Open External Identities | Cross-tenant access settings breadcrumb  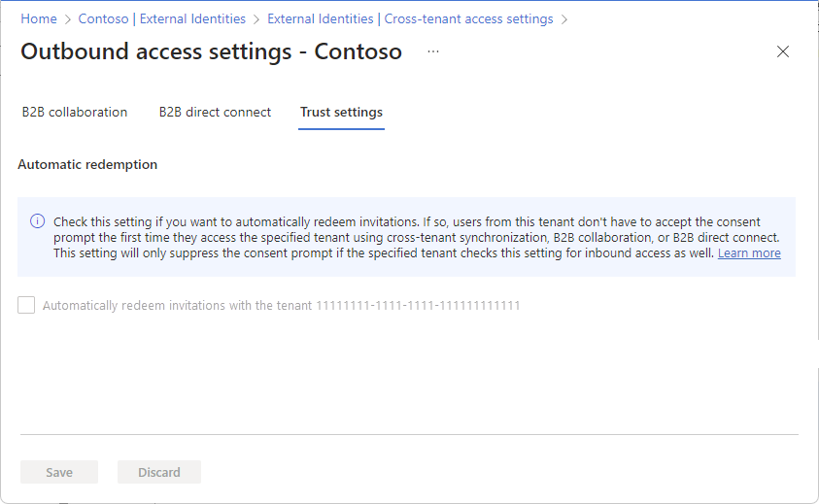point(410,19)
